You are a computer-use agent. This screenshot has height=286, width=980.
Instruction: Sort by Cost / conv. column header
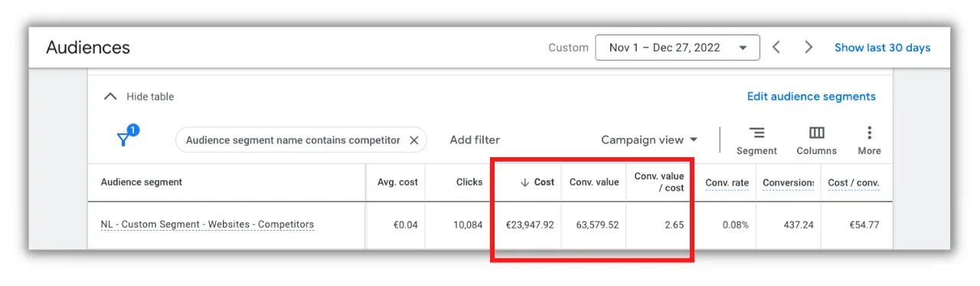click(854, 182)
